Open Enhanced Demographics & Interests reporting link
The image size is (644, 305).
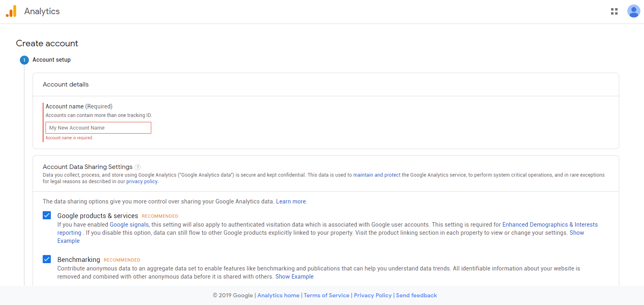point(550,225)
